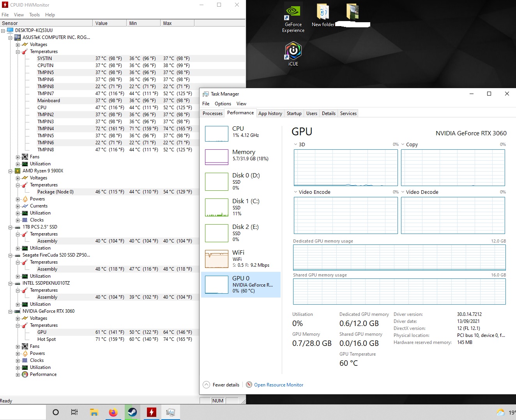Click the Min column header

[x=143, y=23]
